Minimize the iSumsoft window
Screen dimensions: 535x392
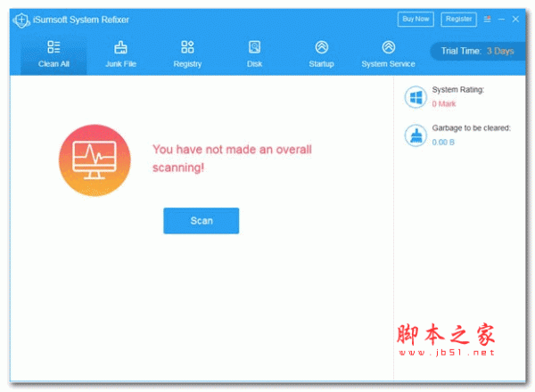(x=501, y=20)
